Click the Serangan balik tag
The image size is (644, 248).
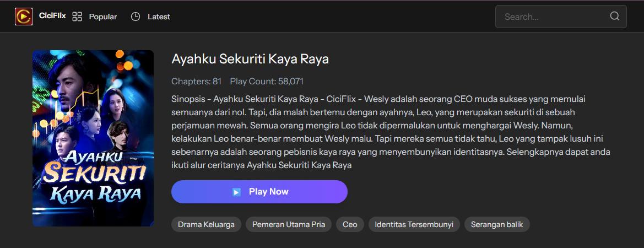click(x=497, y=224)
